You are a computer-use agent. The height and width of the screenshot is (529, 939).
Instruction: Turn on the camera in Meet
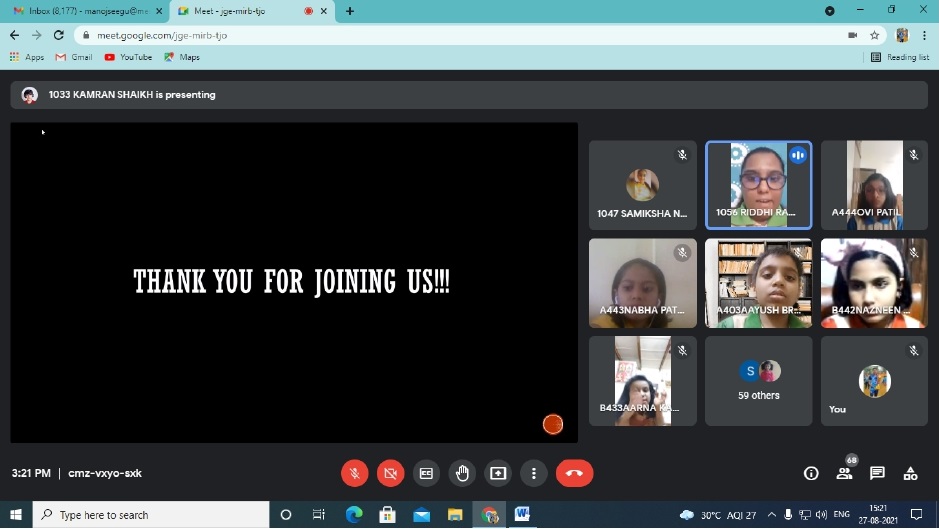[x=390, y=473]
